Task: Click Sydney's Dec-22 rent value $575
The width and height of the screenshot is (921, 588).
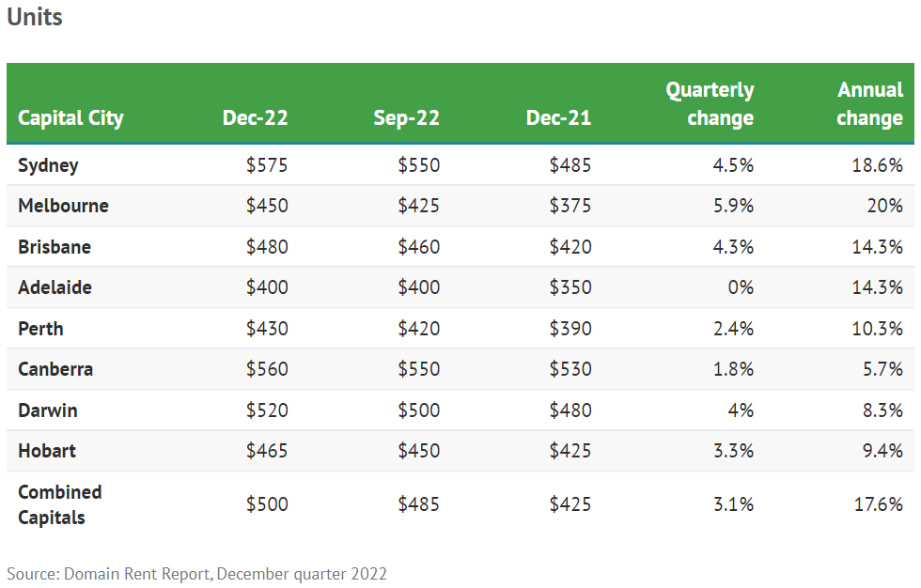Action: pyautogui.click(x=267, y=165)
